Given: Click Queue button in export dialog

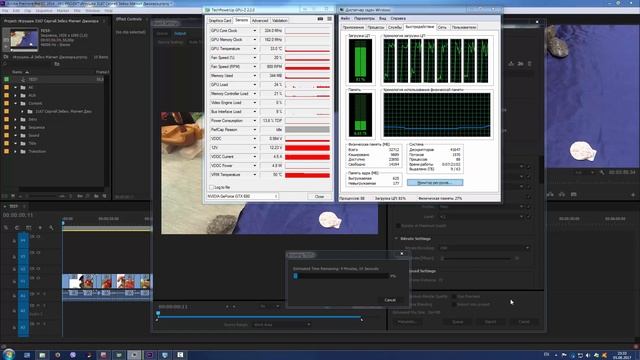Looking at the screenshot, I should click(458, 322).
